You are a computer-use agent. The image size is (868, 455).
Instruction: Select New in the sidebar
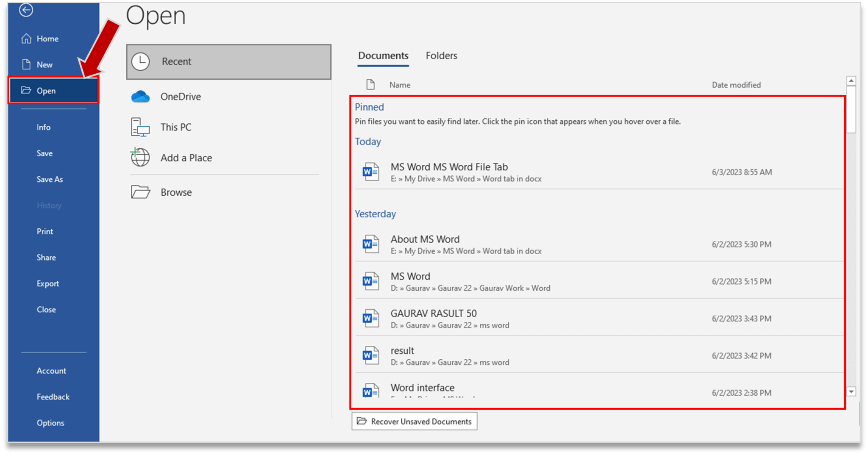tap(53, 64)
